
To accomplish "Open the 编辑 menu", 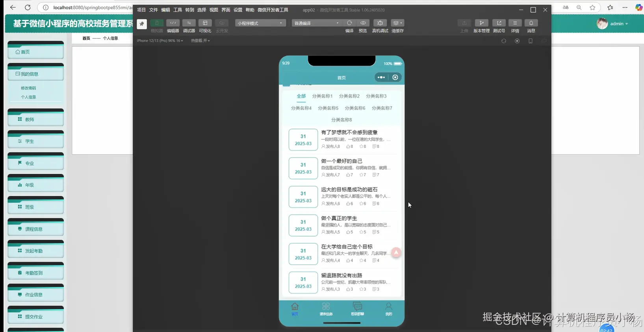I will pyautogui.click(x=165, y=10).
